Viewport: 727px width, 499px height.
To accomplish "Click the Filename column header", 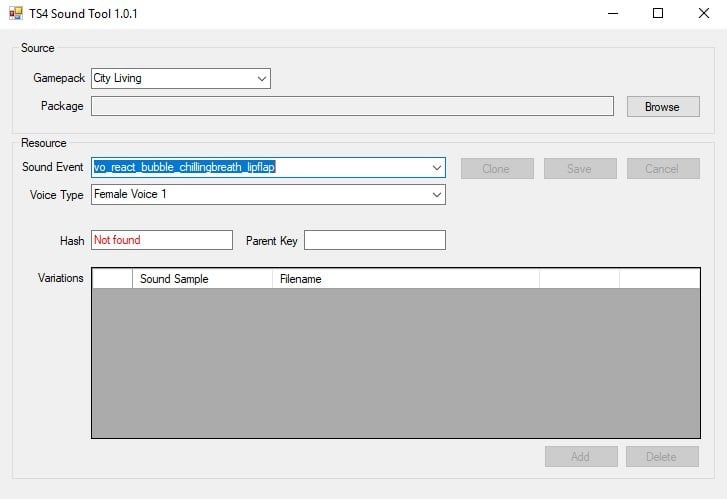I will 406,279.
